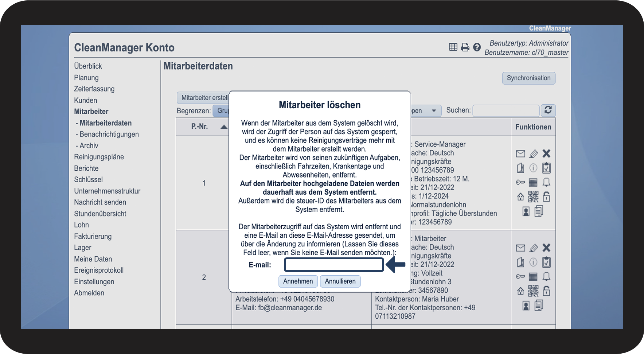Click the table grid icon in header
Viewport: 644px width, 354px height.
(453, 47)
